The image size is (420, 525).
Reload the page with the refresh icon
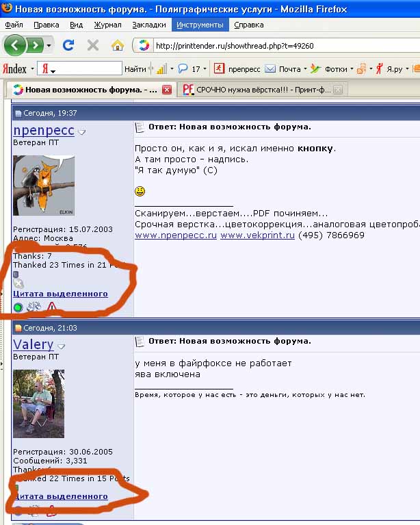pyautogui.click(x=68, y=46)
